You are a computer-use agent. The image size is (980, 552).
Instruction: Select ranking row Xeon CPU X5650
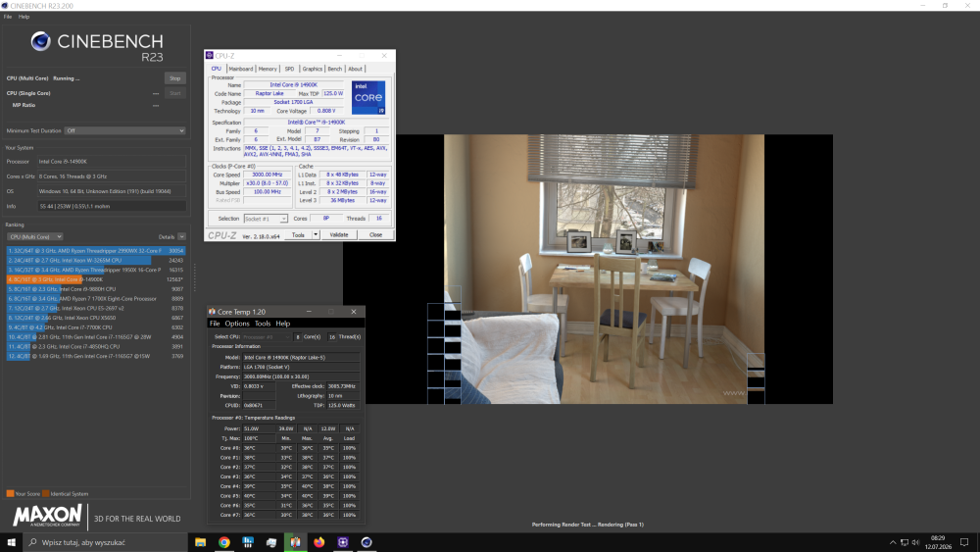pos(96,318)
